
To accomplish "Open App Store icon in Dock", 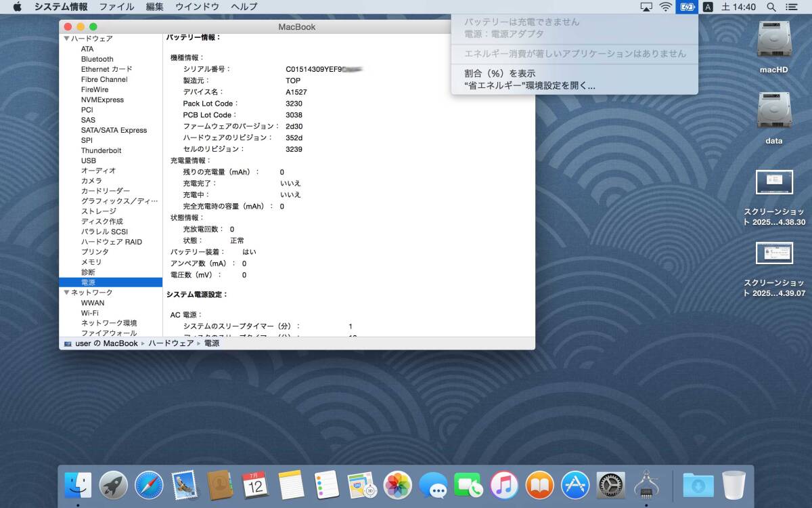I will click(575, 485).
